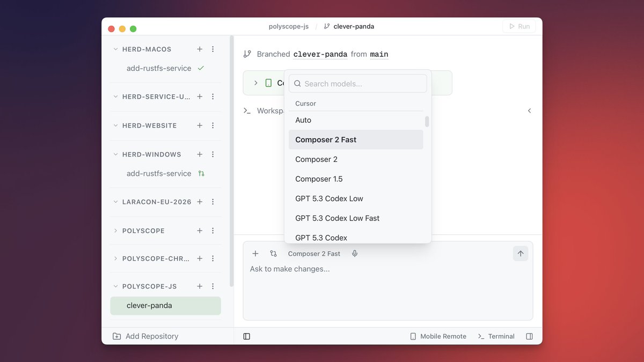Collapse panel with left chevron icon

[x=529, y=110]
